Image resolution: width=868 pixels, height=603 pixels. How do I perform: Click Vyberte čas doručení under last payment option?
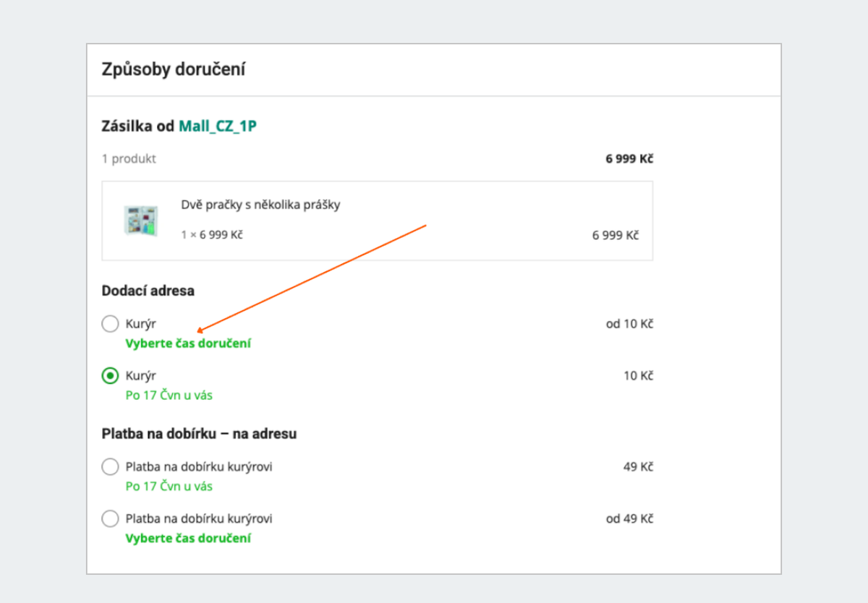pos(188,538)
